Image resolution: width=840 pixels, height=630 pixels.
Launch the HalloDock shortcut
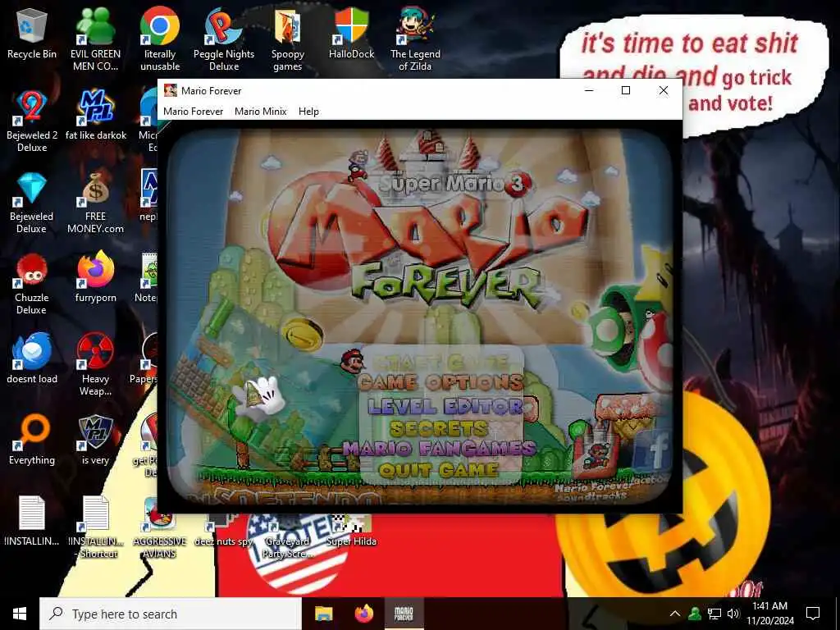[x=351, y=33]
